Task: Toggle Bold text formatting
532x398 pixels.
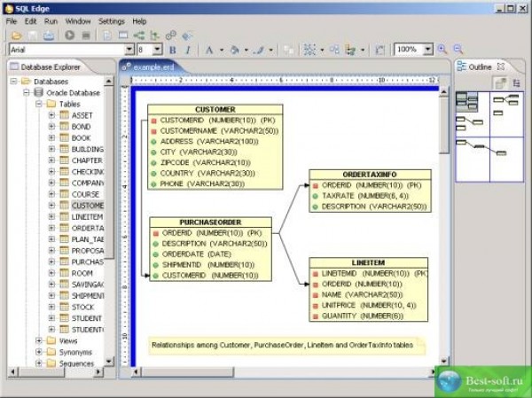Action: point(173,51)
